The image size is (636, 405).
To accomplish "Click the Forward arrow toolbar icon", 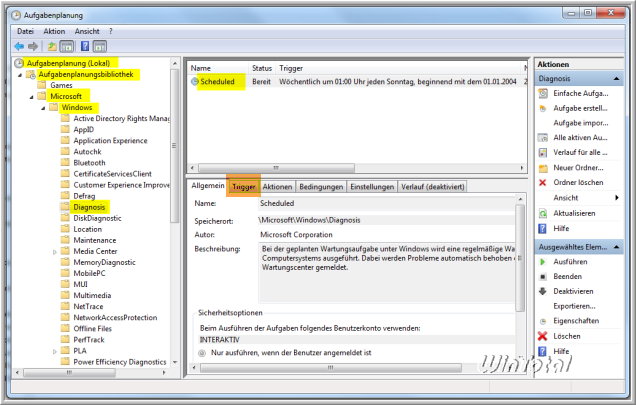I will 33,46.
